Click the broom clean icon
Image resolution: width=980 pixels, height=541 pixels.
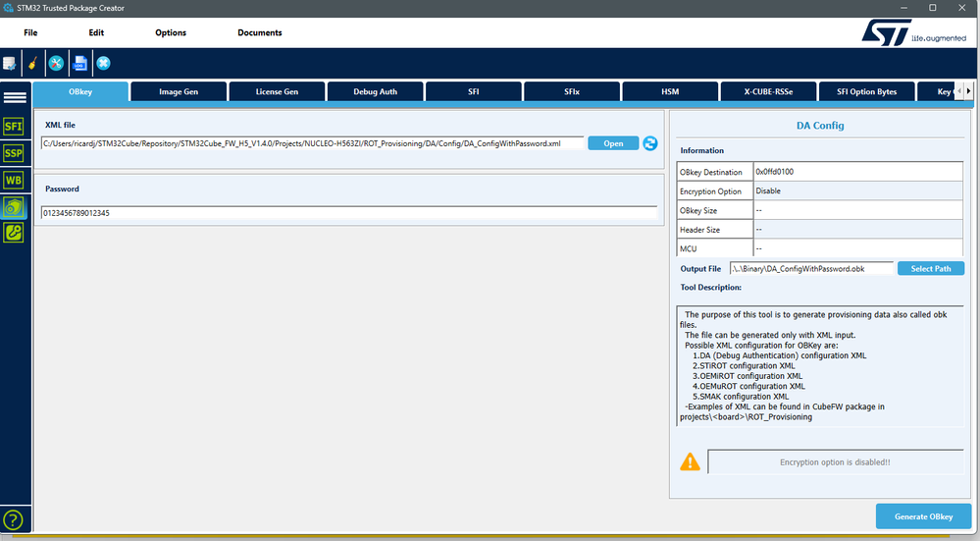pyautogui.click(x=32, y=63)
